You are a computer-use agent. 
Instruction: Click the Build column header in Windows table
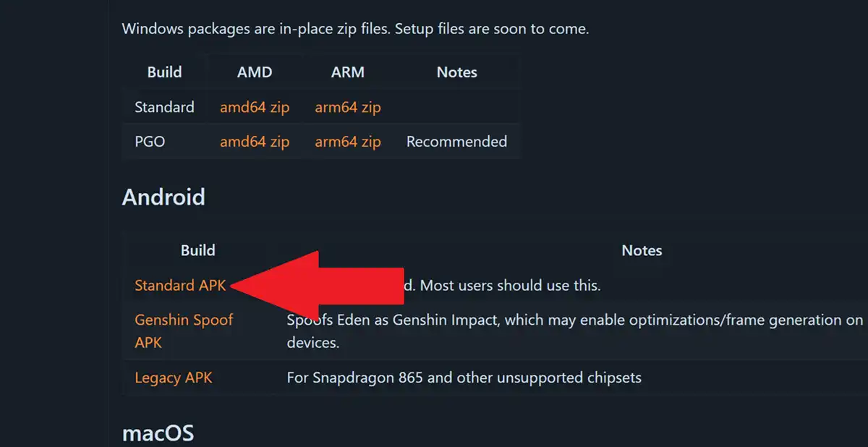click(164, 72)
